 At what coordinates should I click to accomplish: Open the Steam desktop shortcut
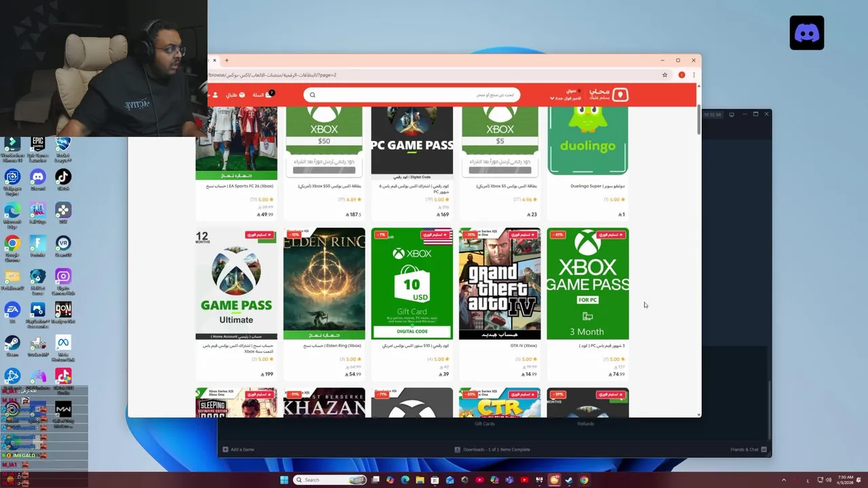[x=12, y=346]
